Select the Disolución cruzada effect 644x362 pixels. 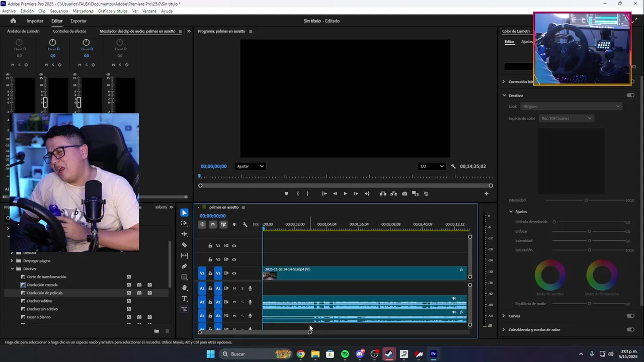pos(42,285)
